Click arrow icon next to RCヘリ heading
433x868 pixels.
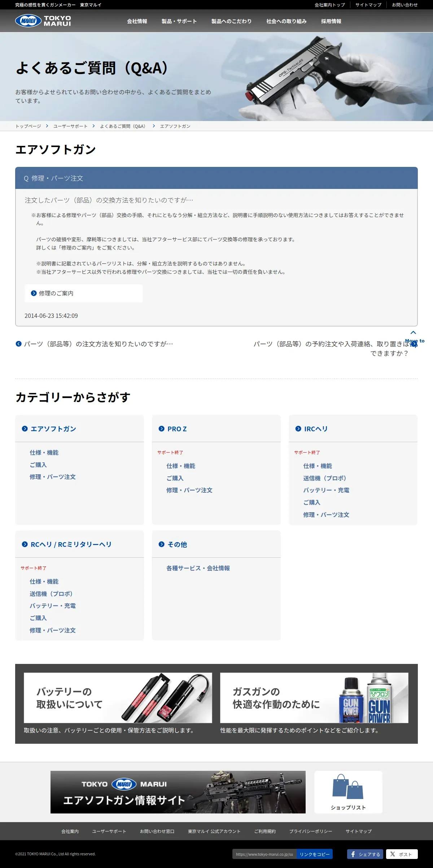(25, 544)
